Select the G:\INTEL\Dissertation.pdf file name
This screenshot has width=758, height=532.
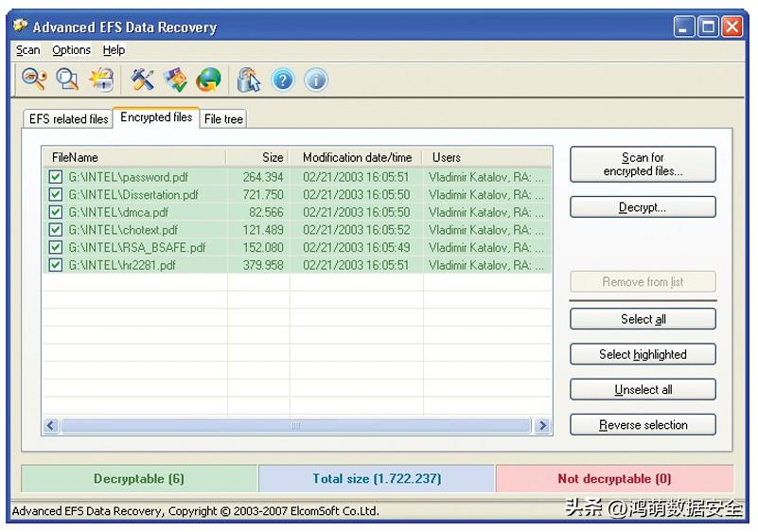coord(133,194)
